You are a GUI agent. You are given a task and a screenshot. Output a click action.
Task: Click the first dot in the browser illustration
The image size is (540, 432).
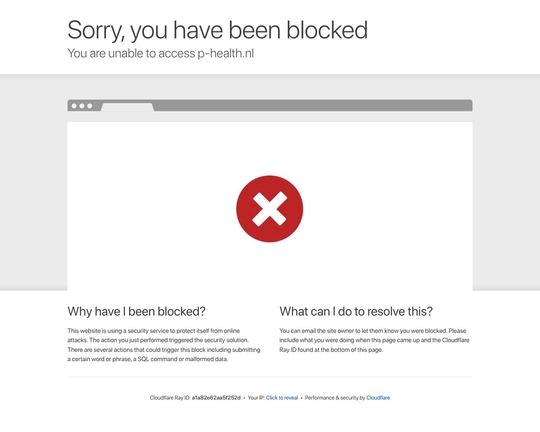(74, 106)
